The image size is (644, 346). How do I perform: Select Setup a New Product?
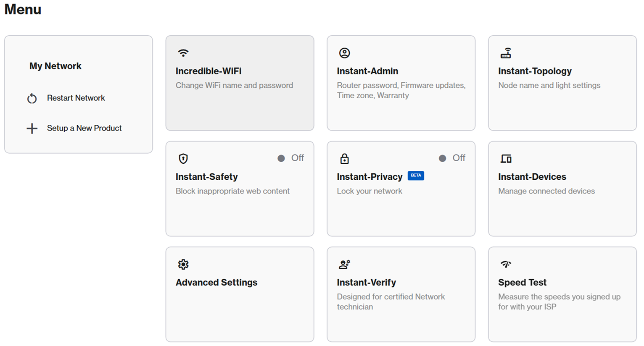coord(84,128)
